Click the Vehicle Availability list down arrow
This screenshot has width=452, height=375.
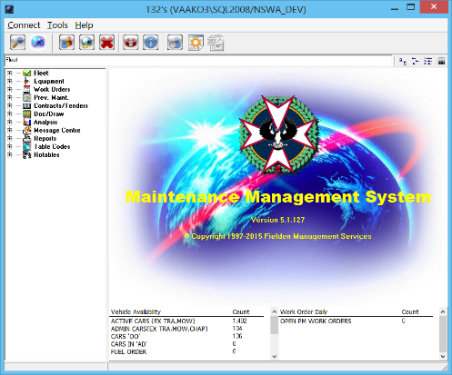tap(274, 356)
